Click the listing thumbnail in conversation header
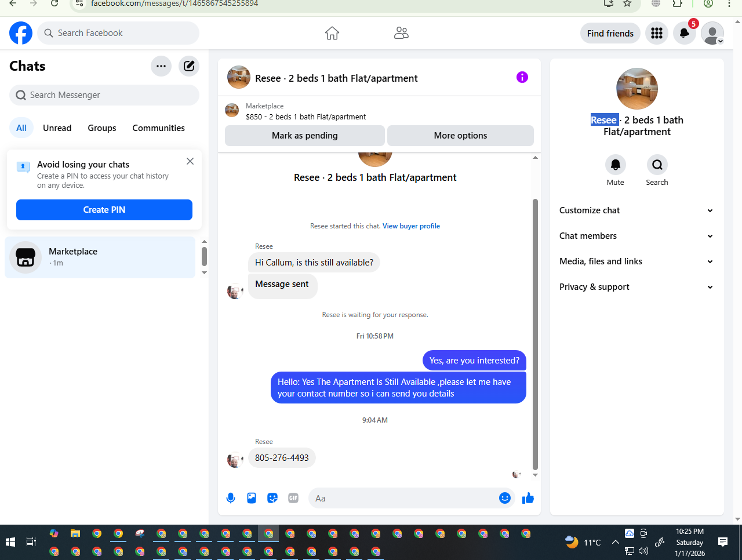 tap(238, 77)
